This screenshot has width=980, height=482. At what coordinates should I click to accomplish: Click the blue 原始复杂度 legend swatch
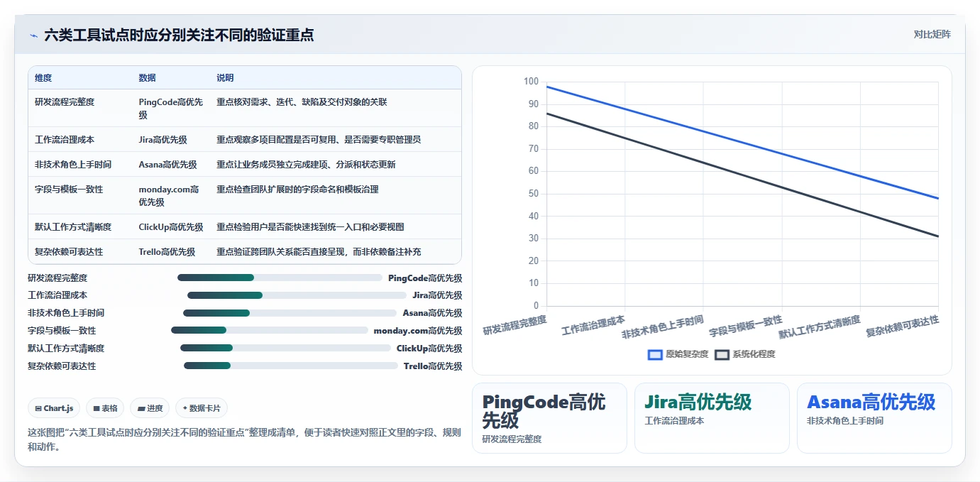(x=655, y=354)
